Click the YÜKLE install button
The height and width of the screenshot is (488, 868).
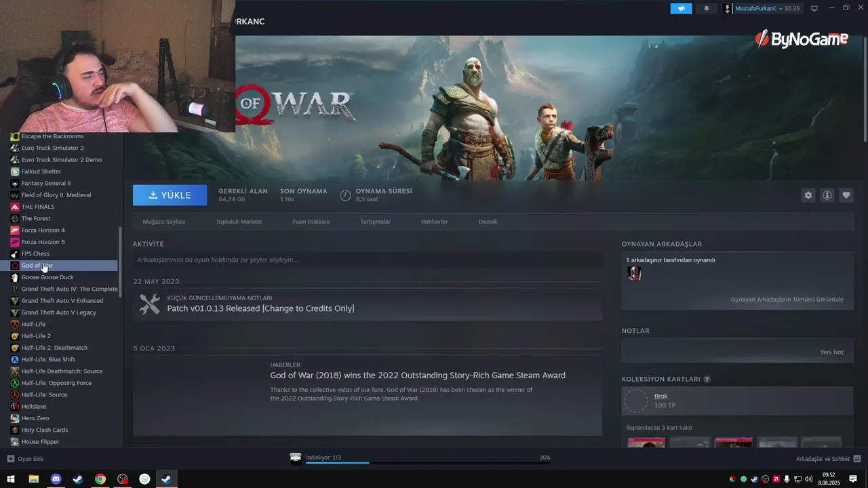[170, 195]
